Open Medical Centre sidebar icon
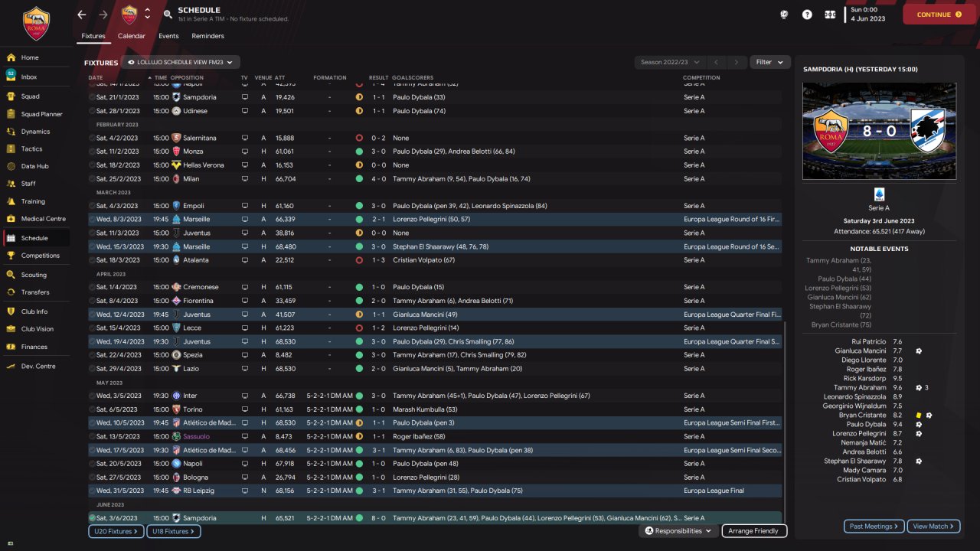This screenshot has height=551, width=980. (x=11, y=219)
